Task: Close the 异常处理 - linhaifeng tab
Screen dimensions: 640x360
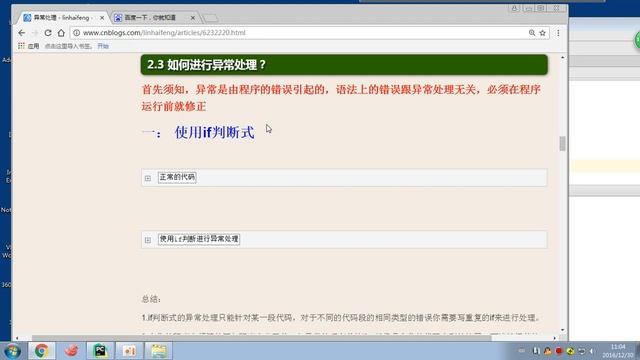Action: [x=102, y=18]
